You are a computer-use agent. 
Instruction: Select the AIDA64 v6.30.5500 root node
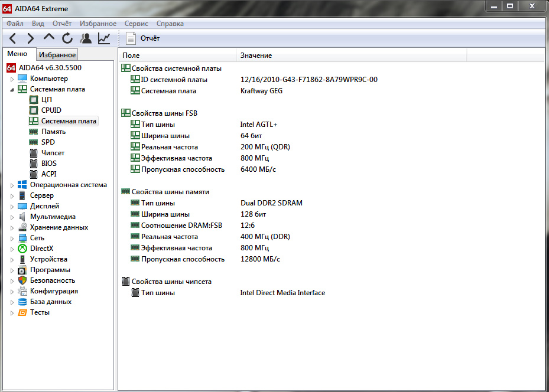coord(50,67)
